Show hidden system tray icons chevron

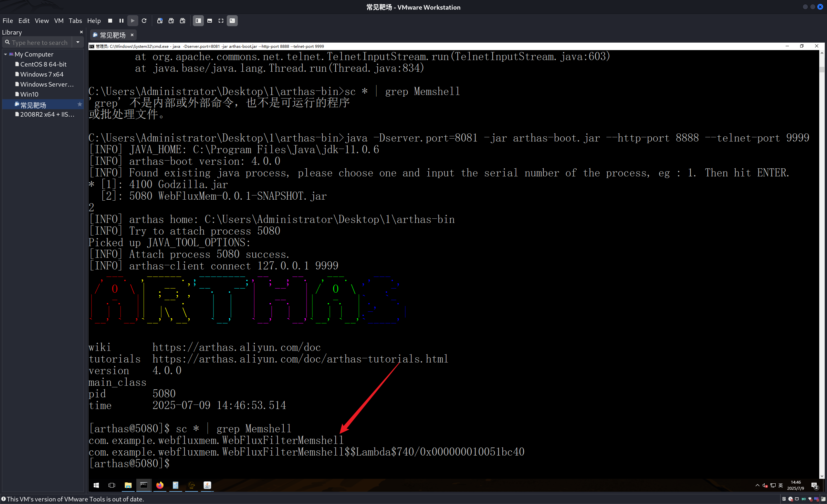(x=757, y=485)
